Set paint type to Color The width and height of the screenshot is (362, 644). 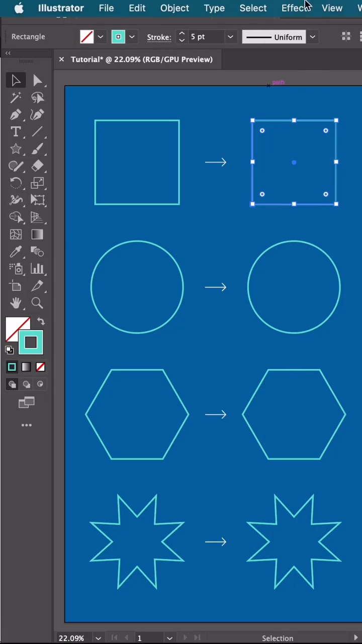[12, 367]
